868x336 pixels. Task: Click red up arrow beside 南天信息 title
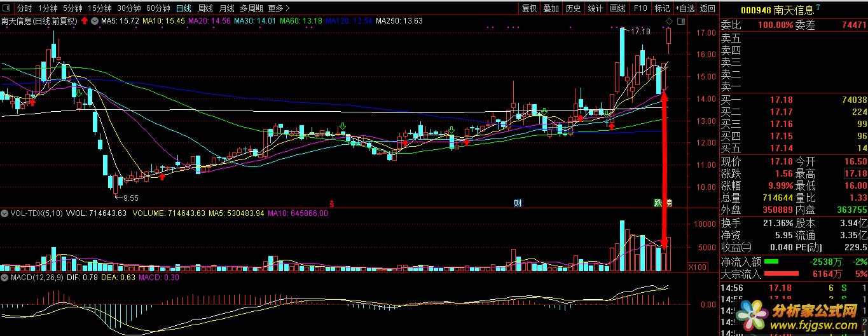pos(85,21)
